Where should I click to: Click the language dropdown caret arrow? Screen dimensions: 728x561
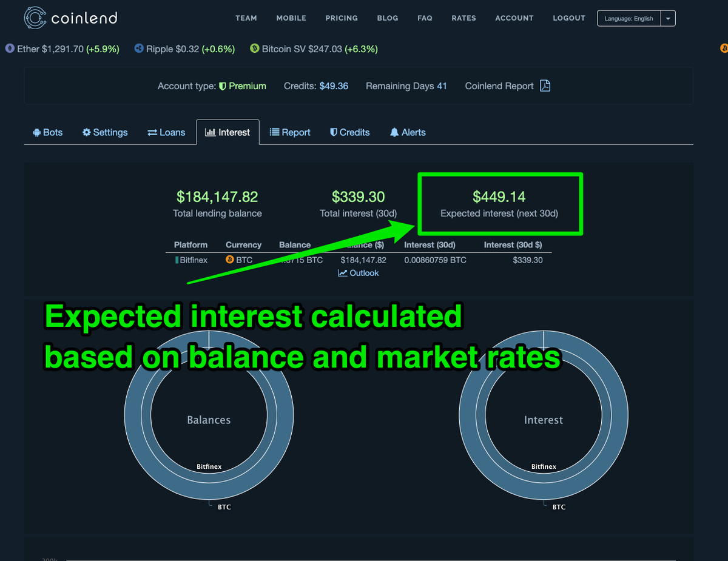coord(668,18)
